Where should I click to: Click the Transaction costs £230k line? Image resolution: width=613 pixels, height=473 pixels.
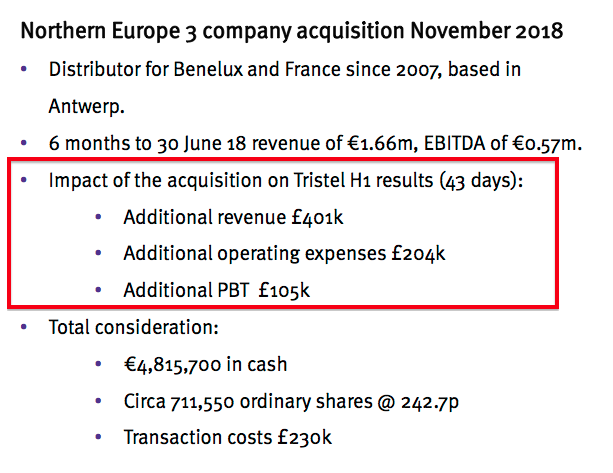228,437
